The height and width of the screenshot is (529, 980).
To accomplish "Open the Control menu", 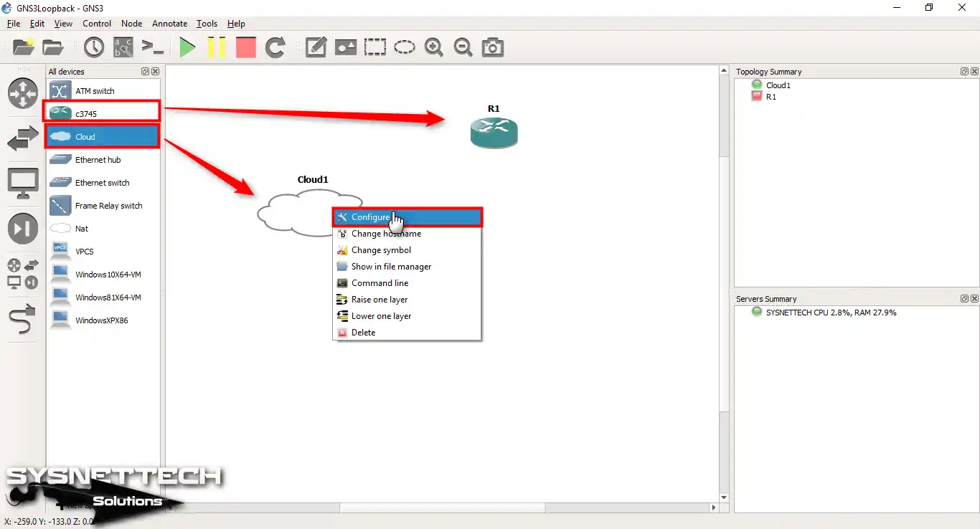I will 97,24.
